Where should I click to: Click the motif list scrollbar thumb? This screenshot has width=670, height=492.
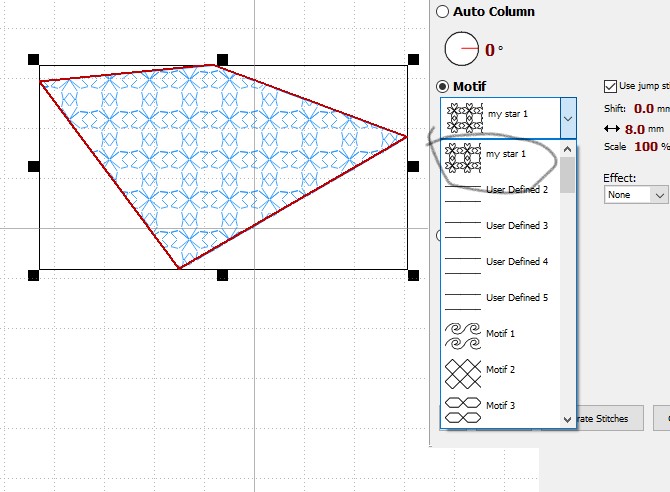[567, 175]
